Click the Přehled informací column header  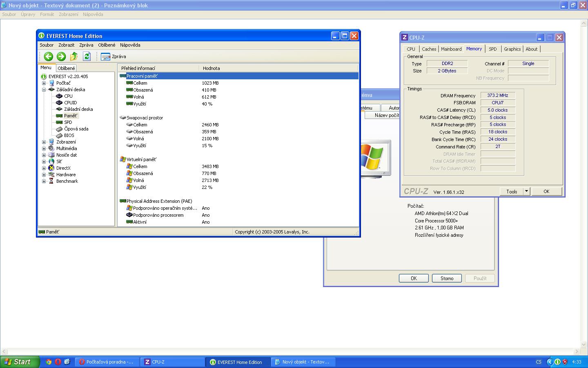(159, 68)
